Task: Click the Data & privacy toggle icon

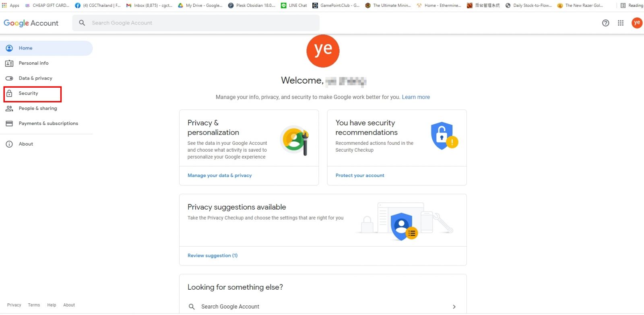Action: (9, 78)
